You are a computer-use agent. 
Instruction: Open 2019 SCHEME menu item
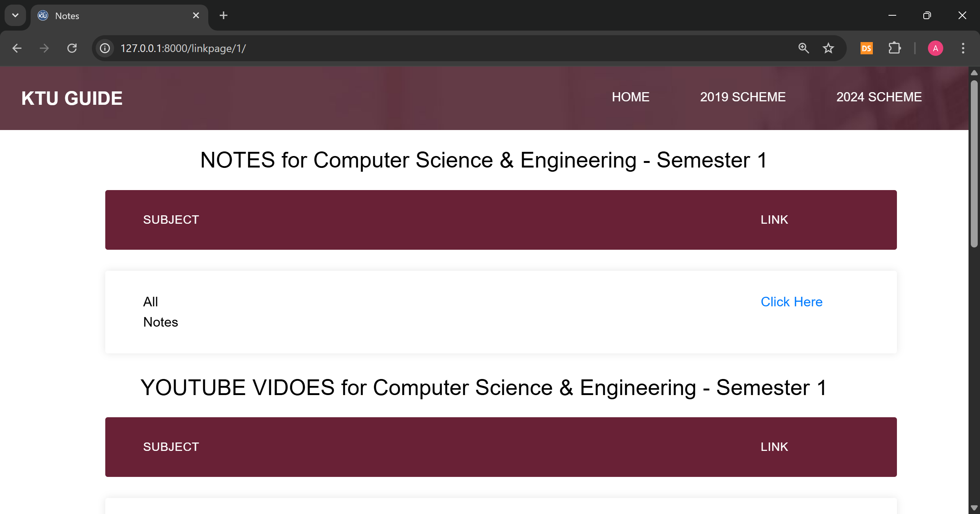[743, 97]
